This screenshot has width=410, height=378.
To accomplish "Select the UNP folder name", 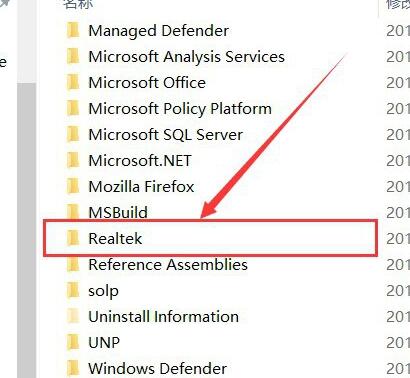I will point(104,343).
